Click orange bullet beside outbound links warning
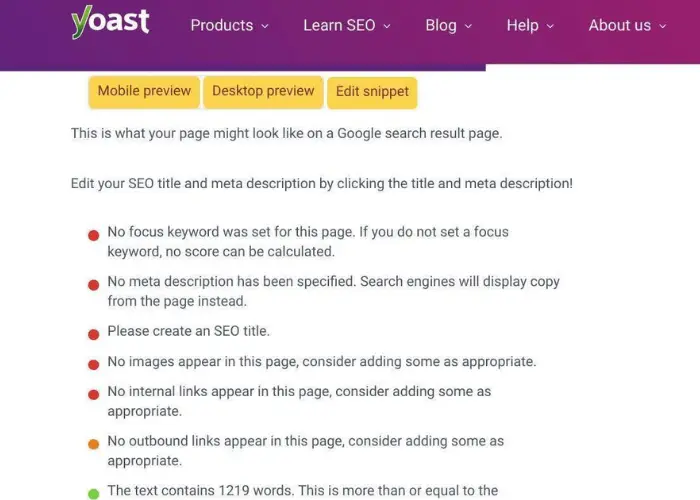Viewport: 700px width, 500px height. [94, 444]
